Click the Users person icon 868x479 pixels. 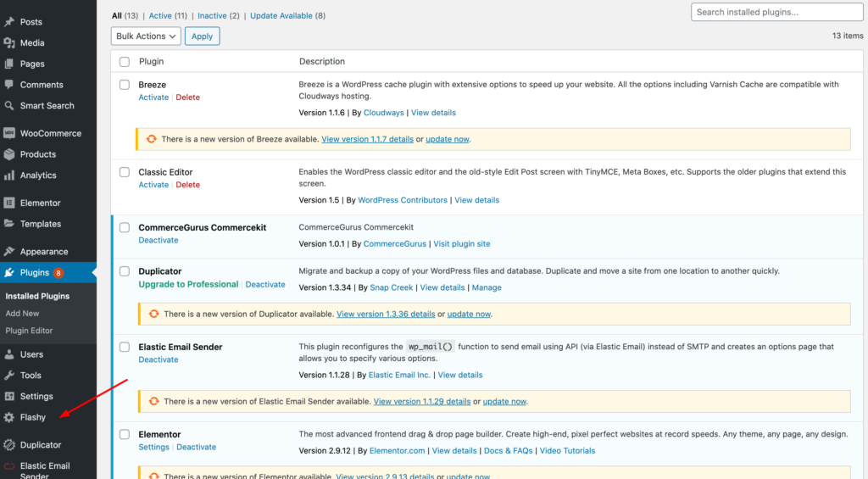(x=8, y=354)
